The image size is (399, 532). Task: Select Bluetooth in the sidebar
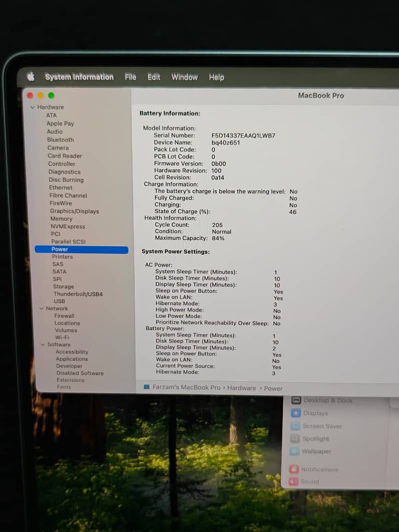pyautogui.click(x=60, y=140)
